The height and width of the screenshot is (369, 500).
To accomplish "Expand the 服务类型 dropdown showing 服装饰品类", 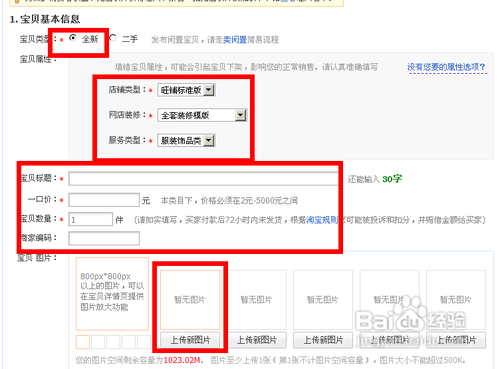I will coord(186,140).
